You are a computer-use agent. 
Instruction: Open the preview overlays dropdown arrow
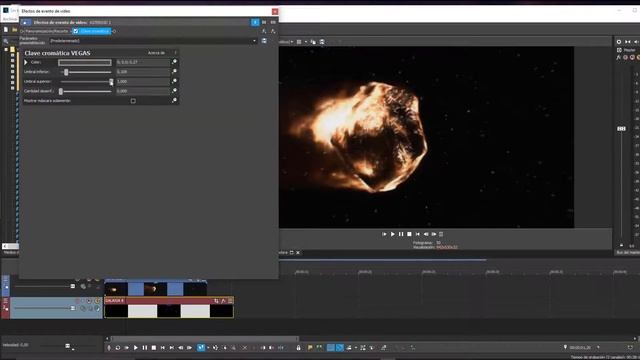coord(306,42)
